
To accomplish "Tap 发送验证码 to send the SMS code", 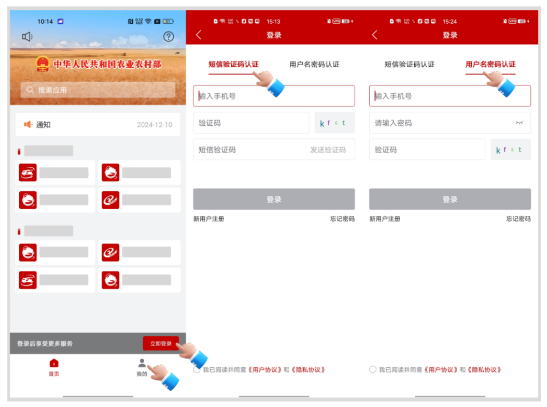I will 328,150.
